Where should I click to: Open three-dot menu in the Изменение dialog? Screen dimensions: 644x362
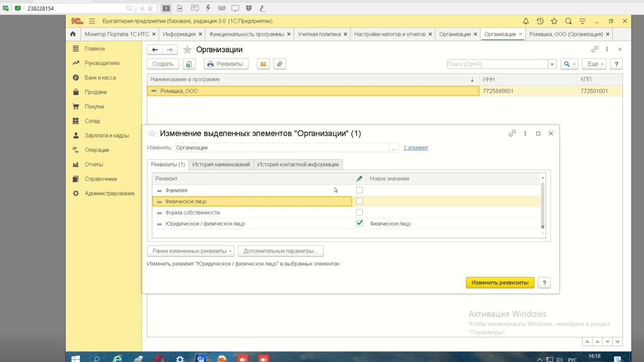click(x=525, y=133)
